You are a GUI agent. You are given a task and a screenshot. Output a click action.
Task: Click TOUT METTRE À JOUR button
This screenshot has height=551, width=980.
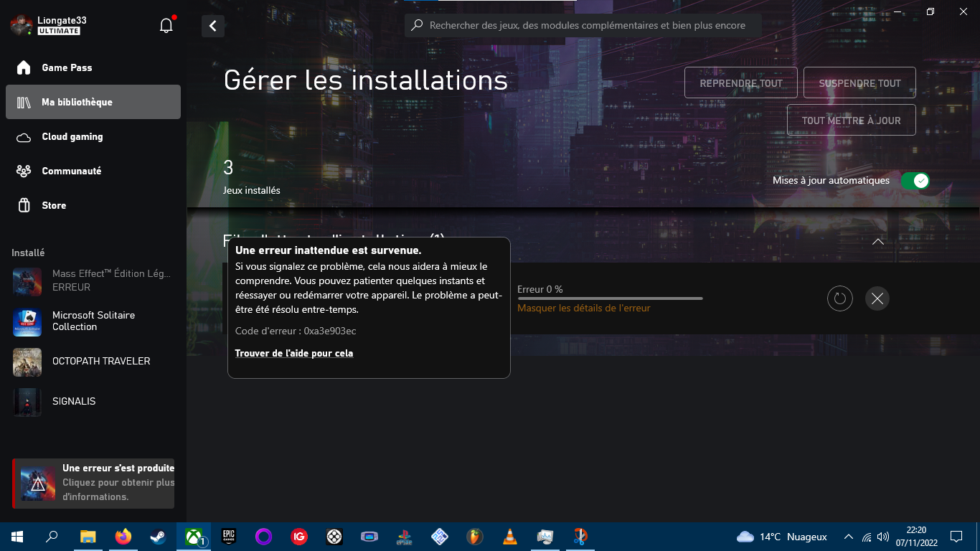pos(851,120)
